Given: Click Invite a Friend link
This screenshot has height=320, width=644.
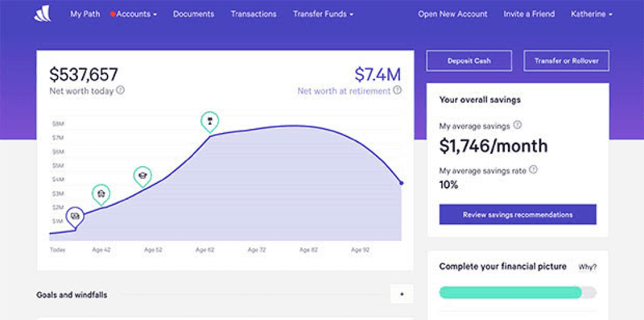Looking at the screenshot, I should coord(529,14).
